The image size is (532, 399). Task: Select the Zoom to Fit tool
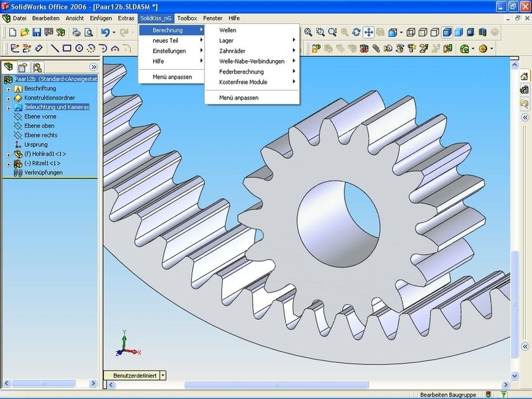(309, 30)
